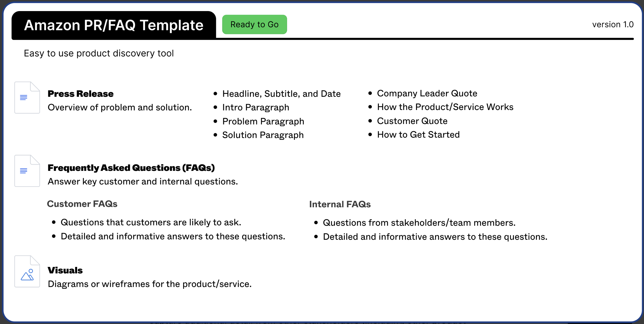Select the Visuals heading
This screenshot has width=644, height=324.
pyautogui.click(x=65, y=270)
